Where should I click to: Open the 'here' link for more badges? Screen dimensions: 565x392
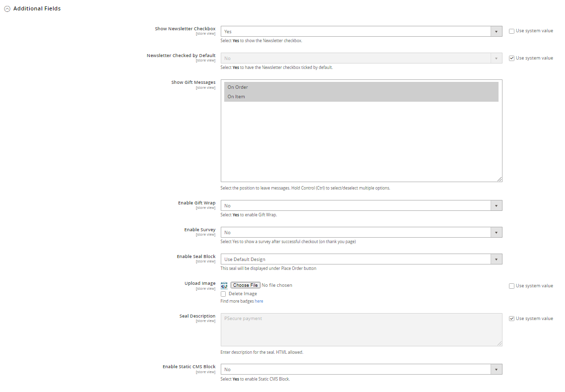click(259, 301)
